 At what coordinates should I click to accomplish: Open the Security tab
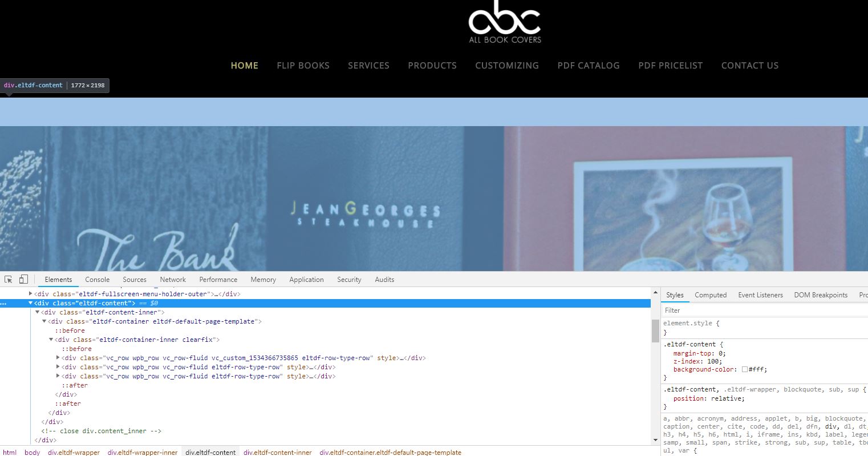click(x=349, y=280)
